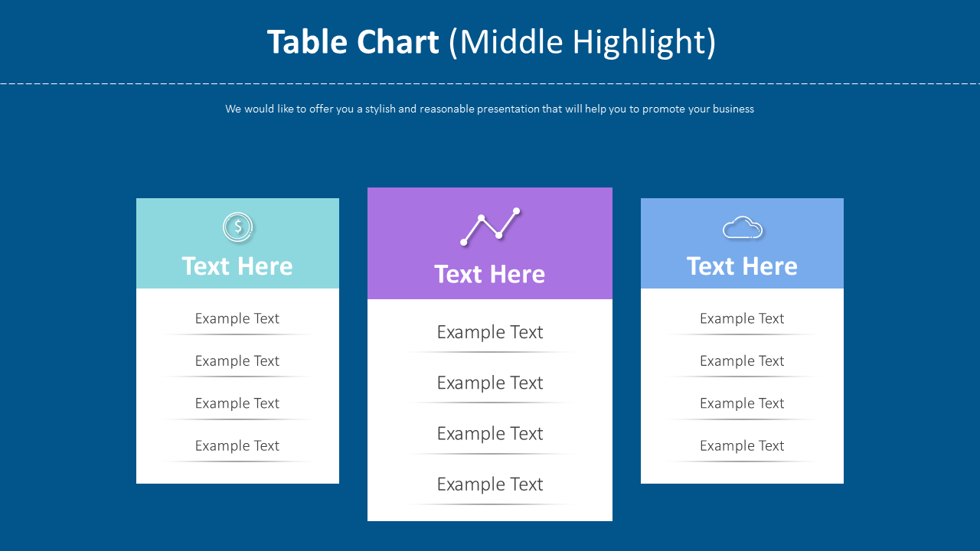
Task: Click last Example Text in teal card
Action: coord(237,445)
